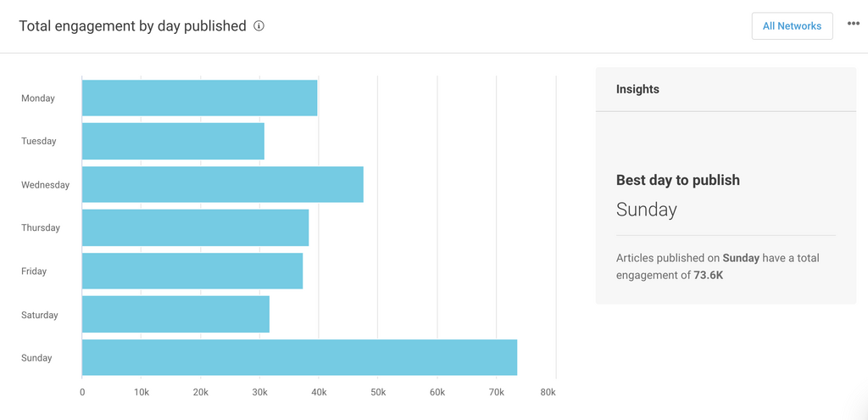Click the Total engagement by day published title
The image size is (868, 420).
tap(132, 25)
